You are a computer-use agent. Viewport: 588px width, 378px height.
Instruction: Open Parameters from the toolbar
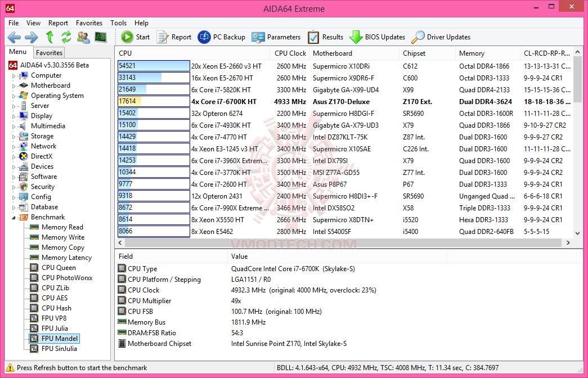click(x=276, y=37)
